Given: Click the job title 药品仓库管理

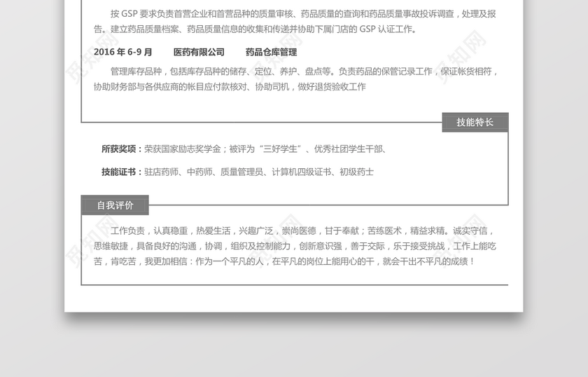Looking at the screenshot, I should [271, 52].
